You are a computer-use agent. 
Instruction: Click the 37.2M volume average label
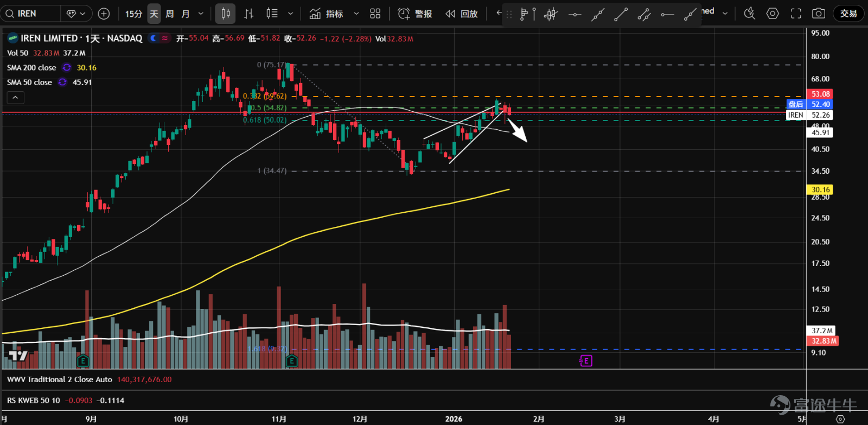pos(822,331)
